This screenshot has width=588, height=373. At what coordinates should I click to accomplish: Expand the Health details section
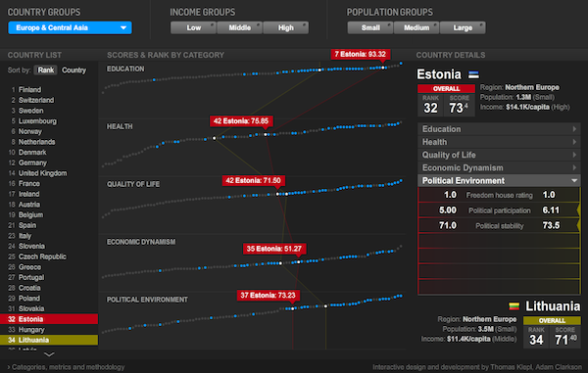[x=499, y=142]
